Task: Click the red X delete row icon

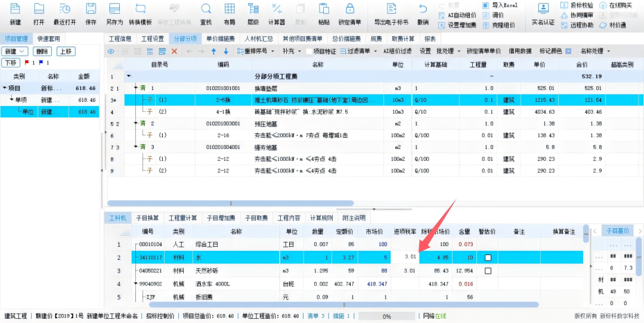Action: coord(174,51)
